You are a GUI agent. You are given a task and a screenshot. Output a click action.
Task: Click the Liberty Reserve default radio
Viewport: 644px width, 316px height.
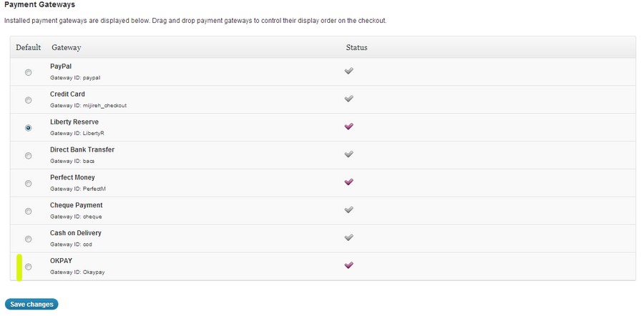29,128
